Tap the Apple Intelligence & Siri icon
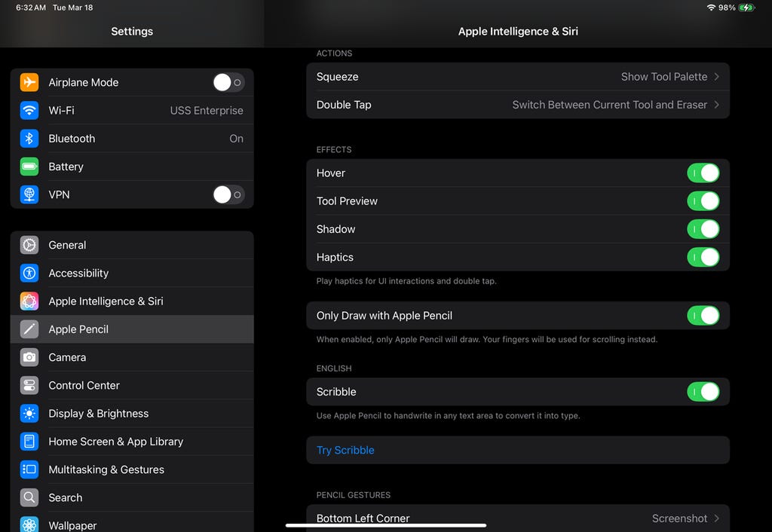Image resolution: width=772 pixels, height=532 pixels. pos(29,301)
